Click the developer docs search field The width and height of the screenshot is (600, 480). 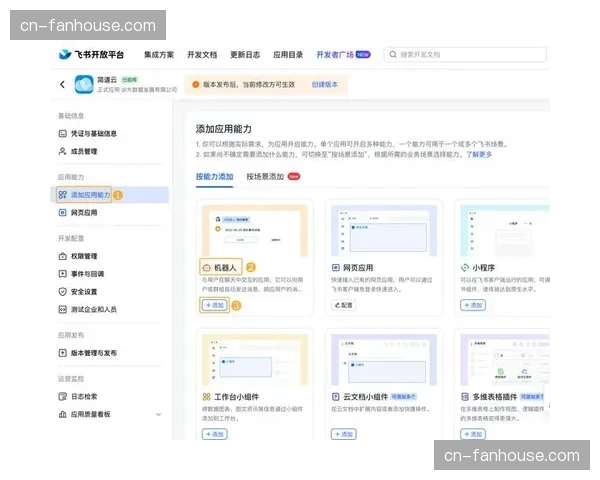click(465, 55)
